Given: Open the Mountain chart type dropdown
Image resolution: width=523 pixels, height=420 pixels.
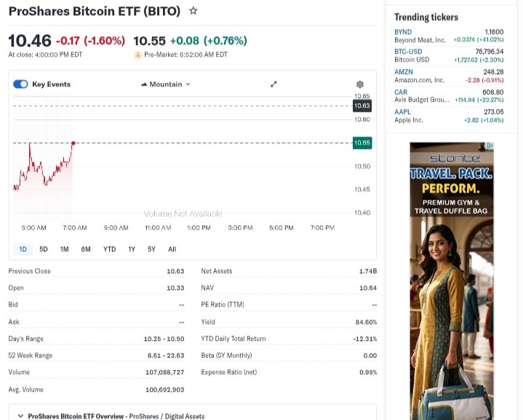Looking at the screenshot, I should coord(165,84).
